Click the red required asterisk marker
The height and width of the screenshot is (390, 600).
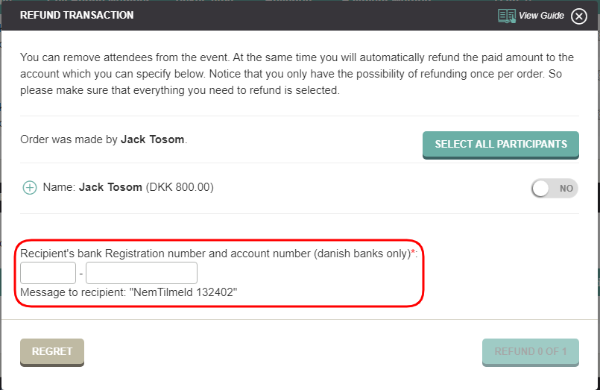click(x=413, y=252)
